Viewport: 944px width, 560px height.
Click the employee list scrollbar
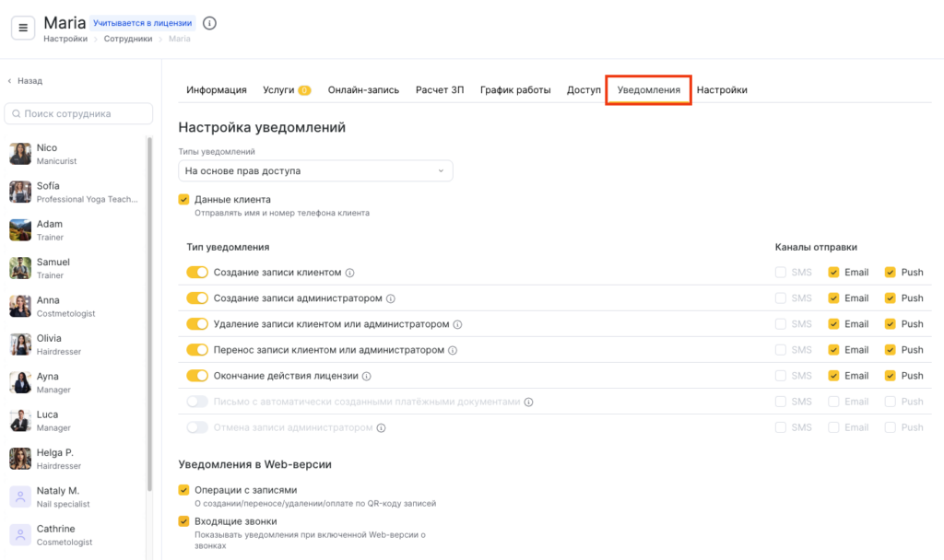click(150, 313)
